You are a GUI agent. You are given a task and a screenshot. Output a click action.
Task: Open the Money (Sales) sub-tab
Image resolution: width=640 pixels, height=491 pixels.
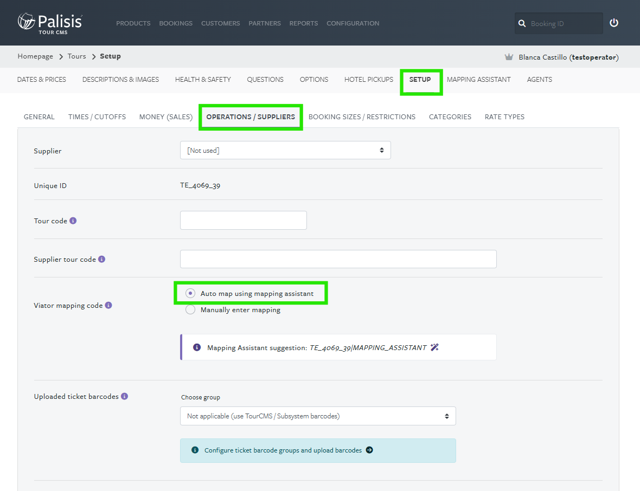coord(166,117)
